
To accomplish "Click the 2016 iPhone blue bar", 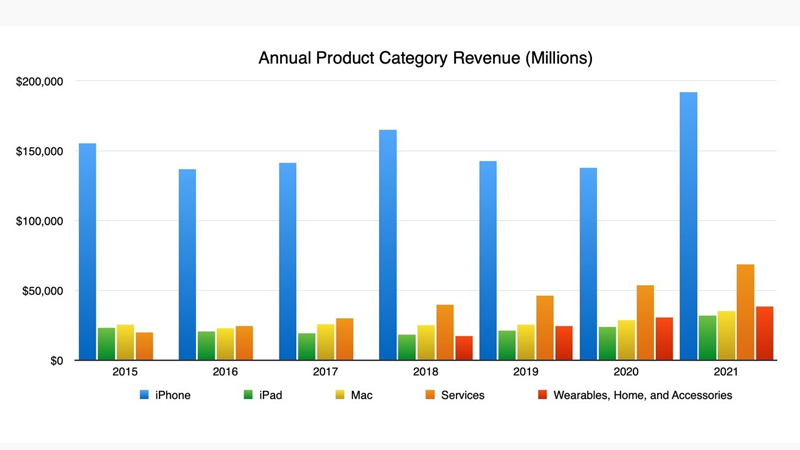I will coord(187,264).
